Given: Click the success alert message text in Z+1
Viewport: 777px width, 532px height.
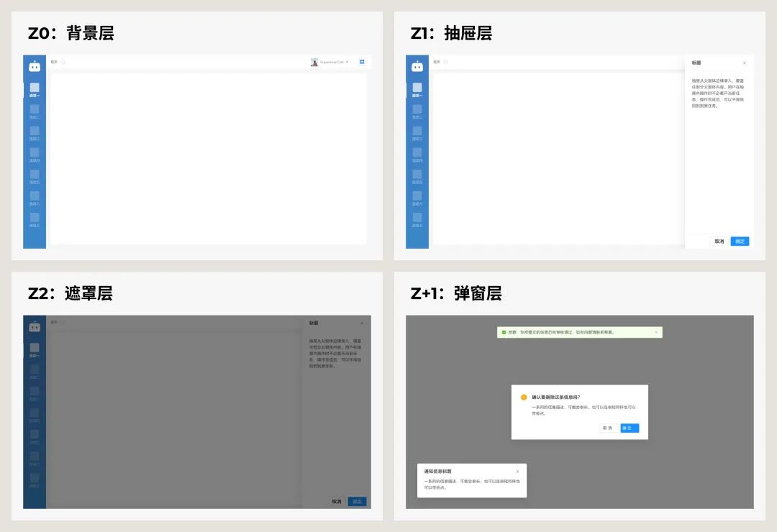Looking at the screenshot, I should tap(561, 332).
